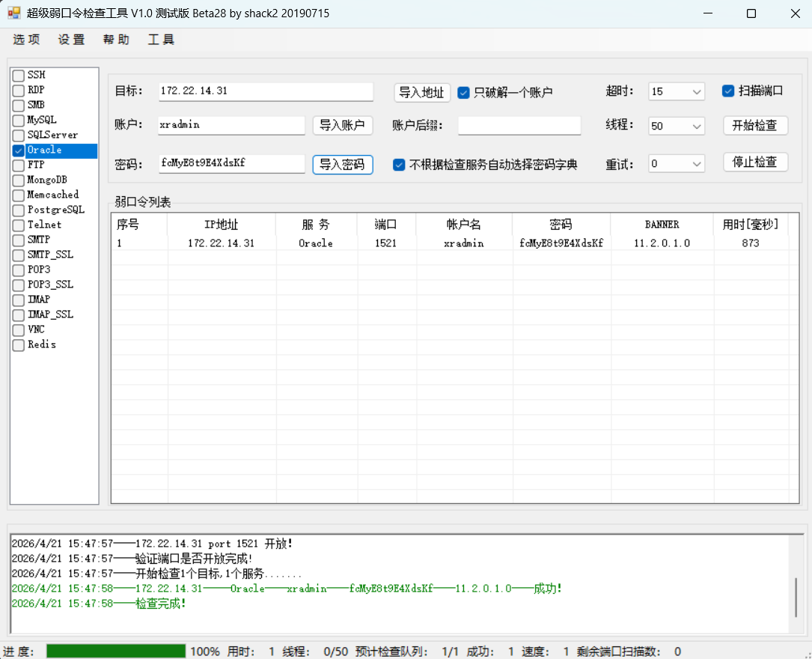Viewport: 812px width, 659px height.
Task: Click the 用时[毫秒] column header
Action: (751, 225)
